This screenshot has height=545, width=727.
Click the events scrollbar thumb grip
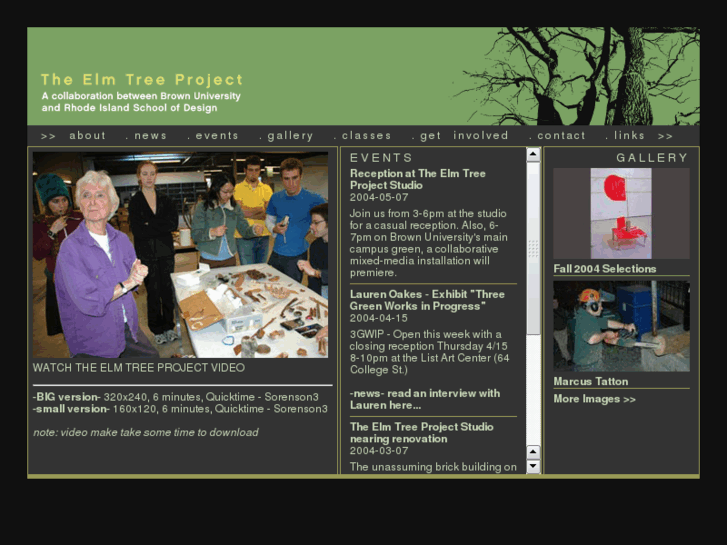tap(533, 249)
